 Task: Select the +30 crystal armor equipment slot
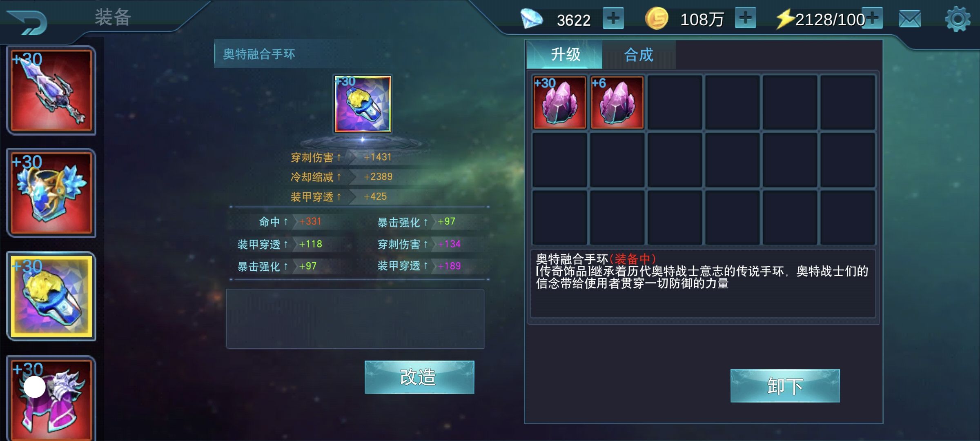coord(51,193)
